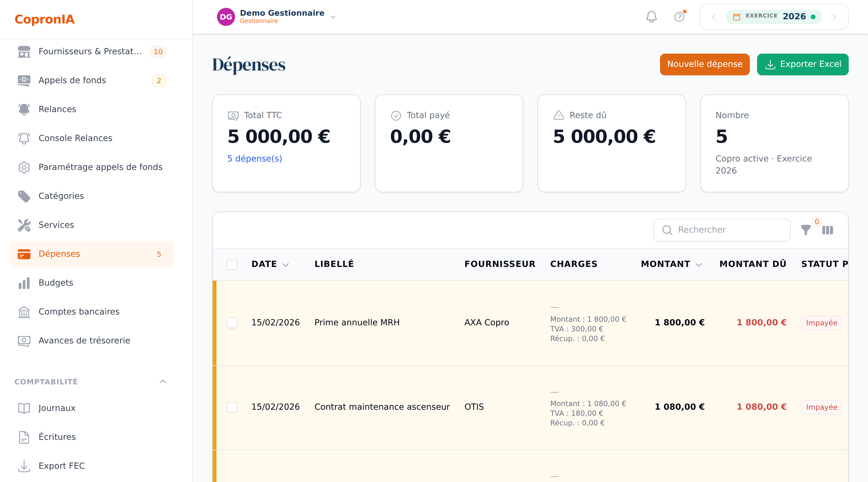This screenshot has height=482, width=868.
Task: Click the Relances bell icon
Action: click(24, 109)
